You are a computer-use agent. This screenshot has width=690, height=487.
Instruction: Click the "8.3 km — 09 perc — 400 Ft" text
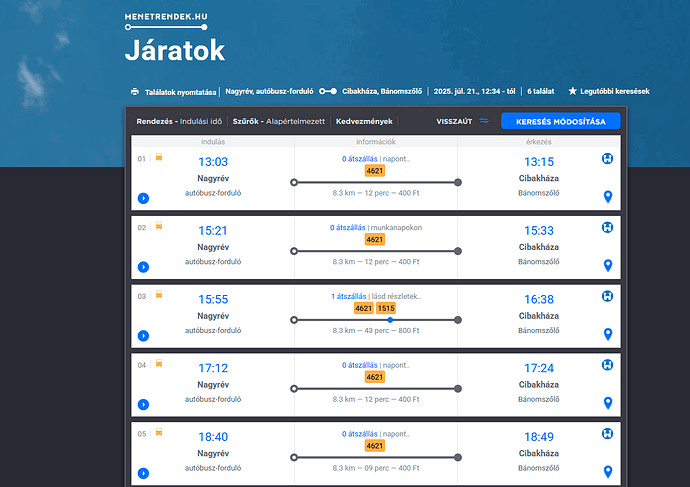376,468
